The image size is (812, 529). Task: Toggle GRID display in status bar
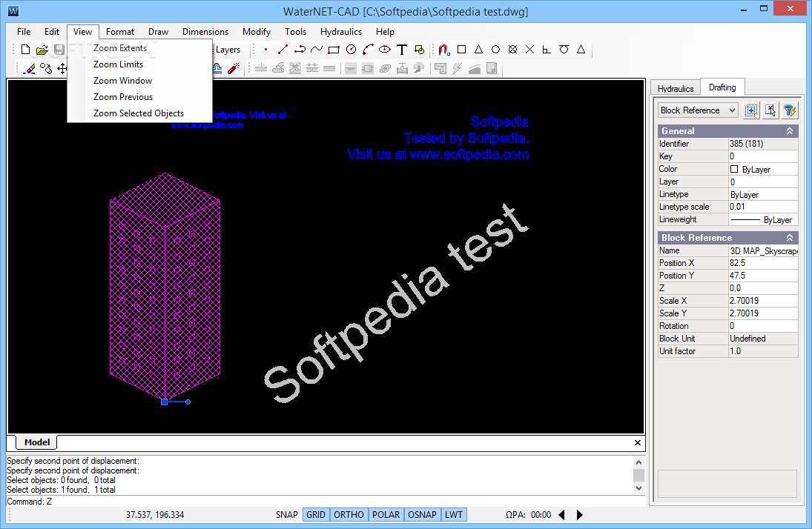tap(316, 514)
